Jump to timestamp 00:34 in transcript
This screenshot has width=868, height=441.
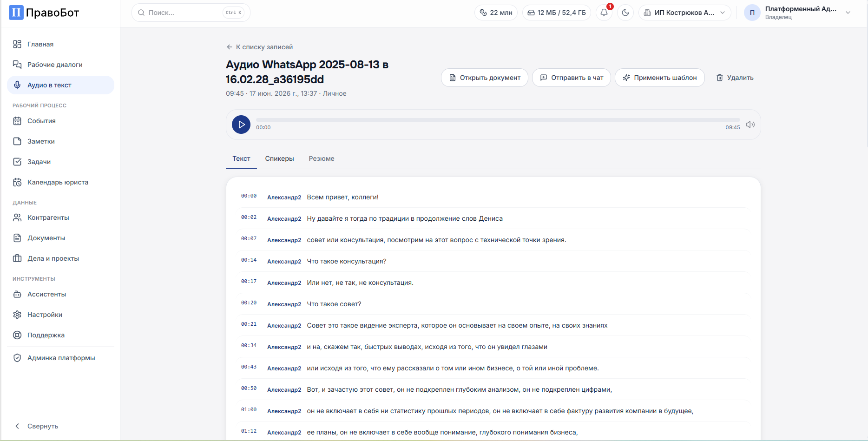249,346
